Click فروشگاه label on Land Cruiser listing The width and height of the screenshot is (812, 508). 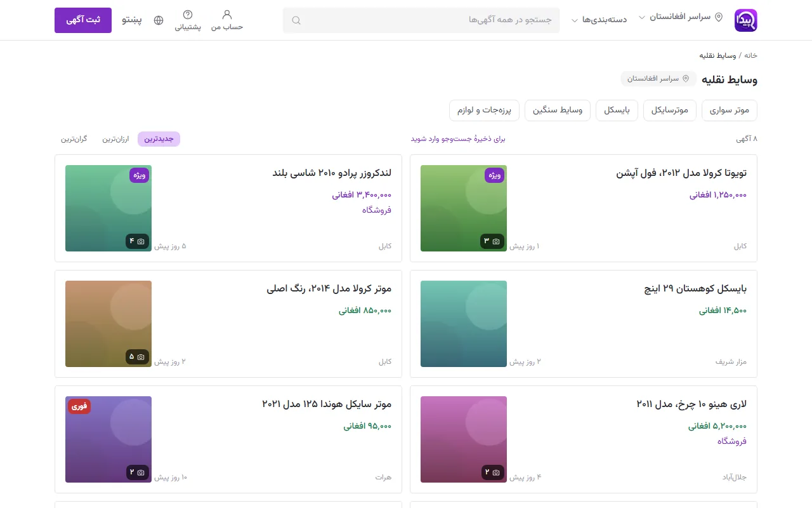point(377,210)
